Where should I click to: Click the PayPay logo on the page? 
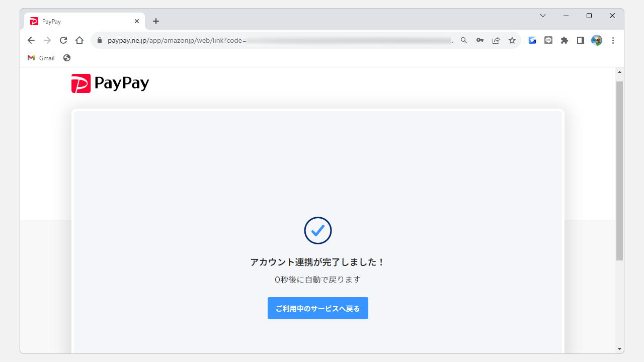pos(110,82)
